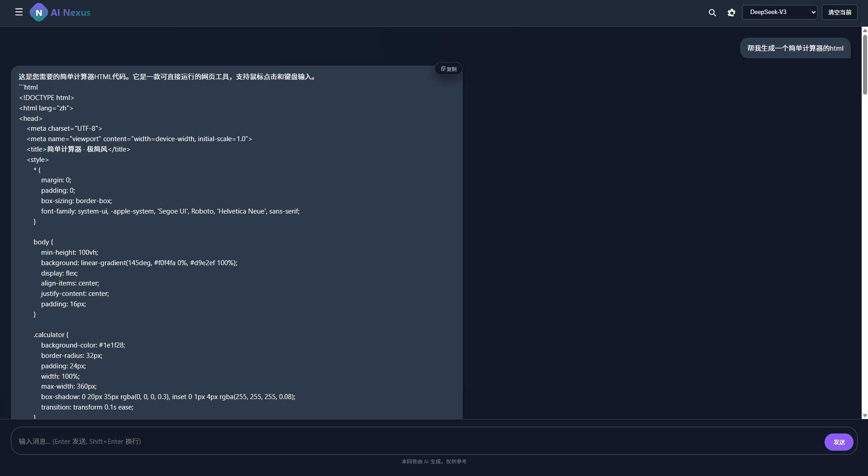Open search with the magnifier icon

click(712, 13)
